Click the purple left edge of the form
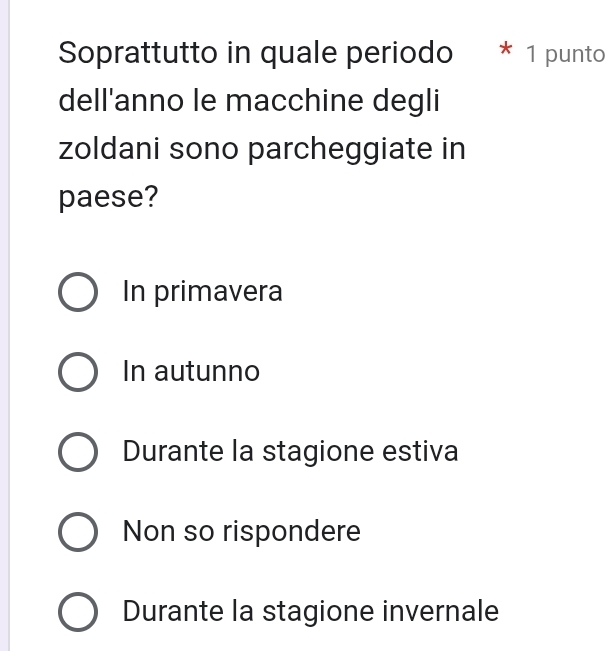This screenshot has width=616, height=651. [x=4, y=325]
